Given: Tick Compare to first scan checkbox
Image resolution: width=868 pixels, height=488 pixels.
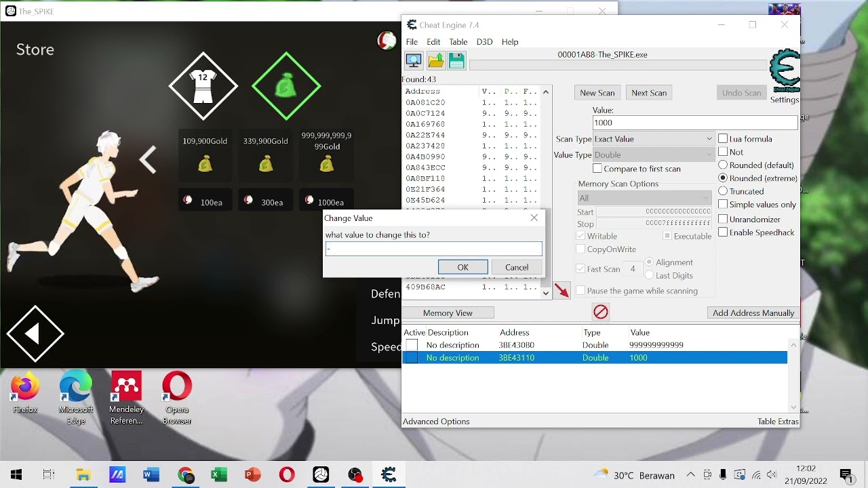Looking at the screenshot, I should 597,169.
